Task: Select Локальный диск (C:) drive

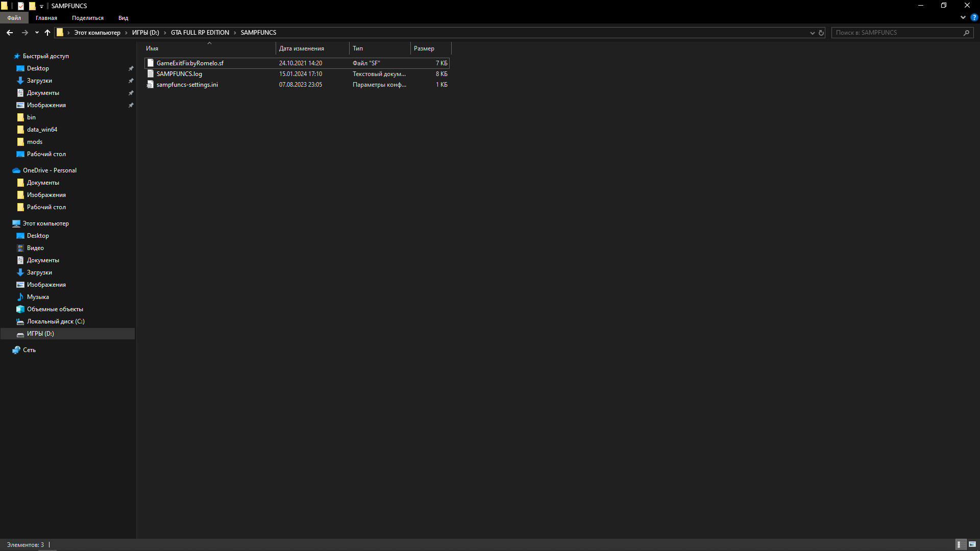Action: [55, 321]
